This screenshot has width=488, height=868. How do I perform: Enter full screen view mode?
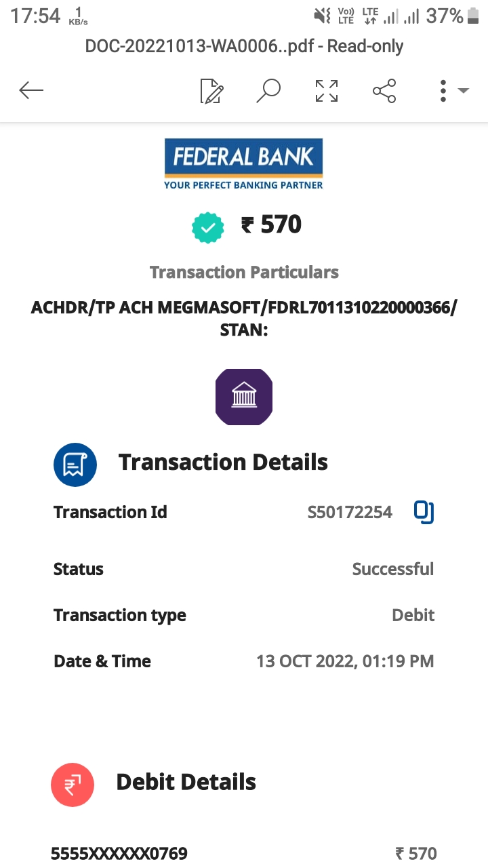point(327,90)
